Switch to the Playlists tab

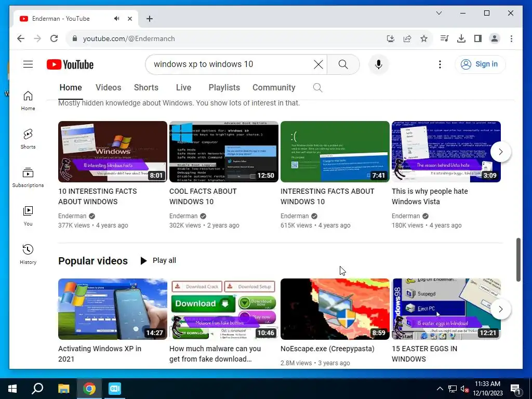coord(224,87)
